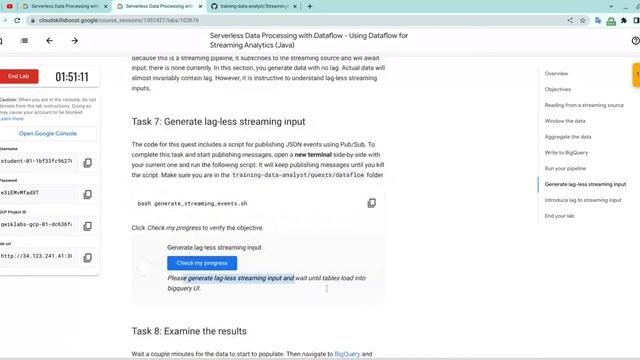This screenshot has width=640, height=360.
Task: Jump to Run your pipeline section
Action: [565, 169]
